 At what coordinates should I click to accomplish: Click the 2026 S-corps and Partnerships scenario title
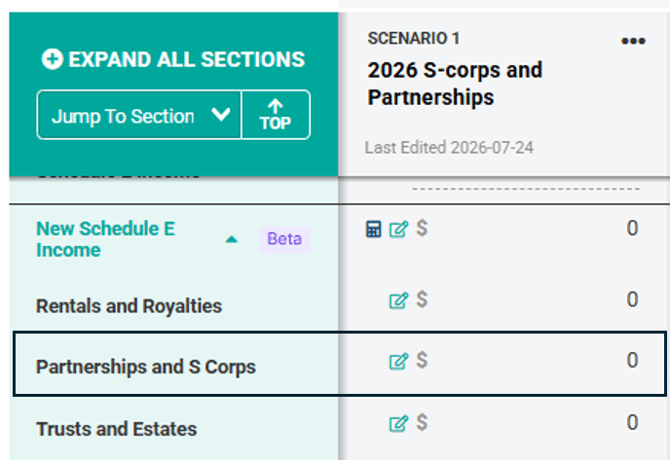pyautogui.click(x=455, y=83)
